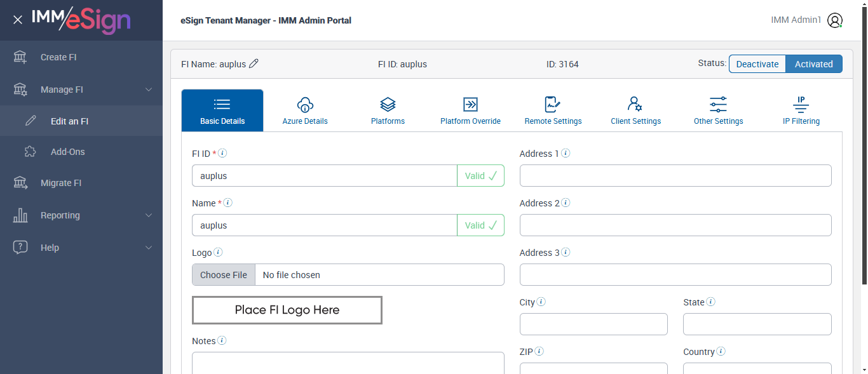Click the info icon next to Logo

(x=218, y=252)
